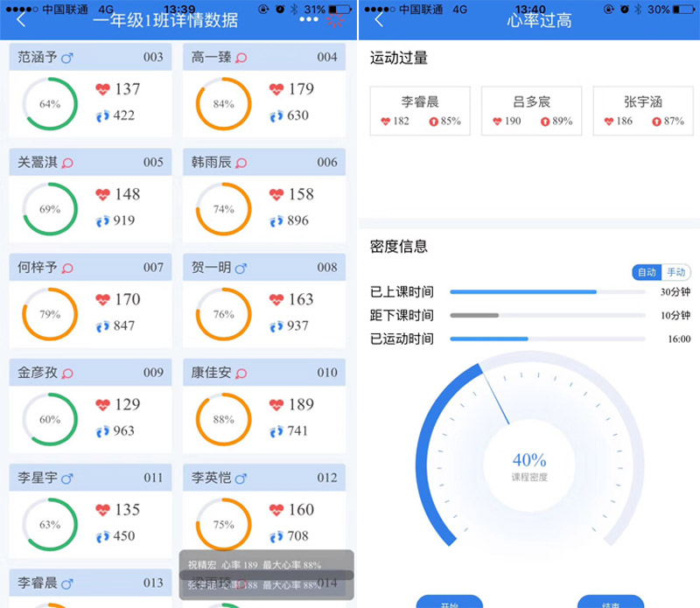Open student header 李睿晨 013

point(90,583)
